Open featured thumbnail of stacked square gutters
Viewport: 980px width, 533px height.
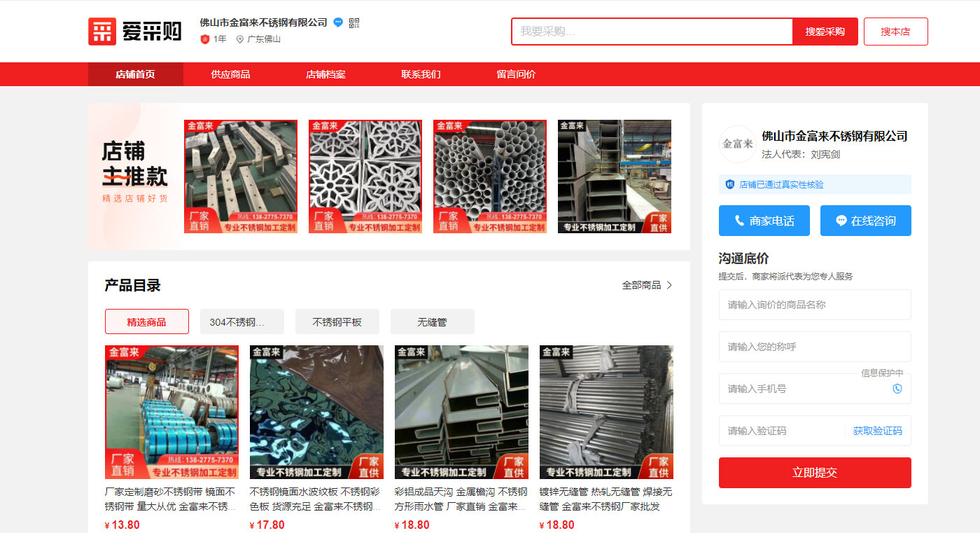click(x=615, y=176)
